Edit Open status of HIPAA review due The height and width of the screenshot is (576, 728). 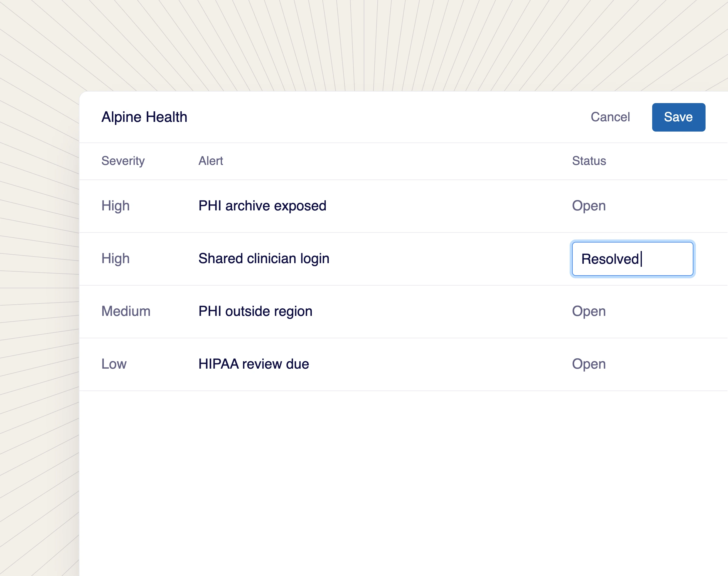589,364
